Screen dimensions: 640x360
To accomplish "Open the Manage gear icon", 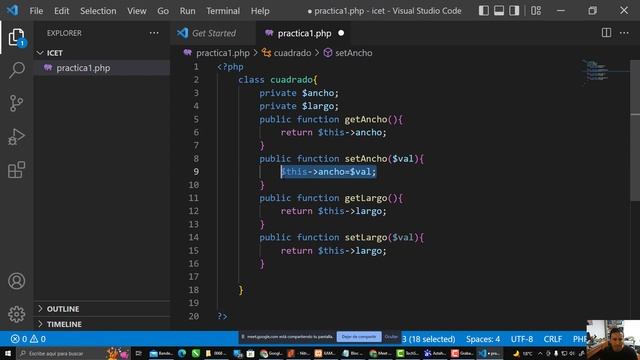I will point(16,314).
